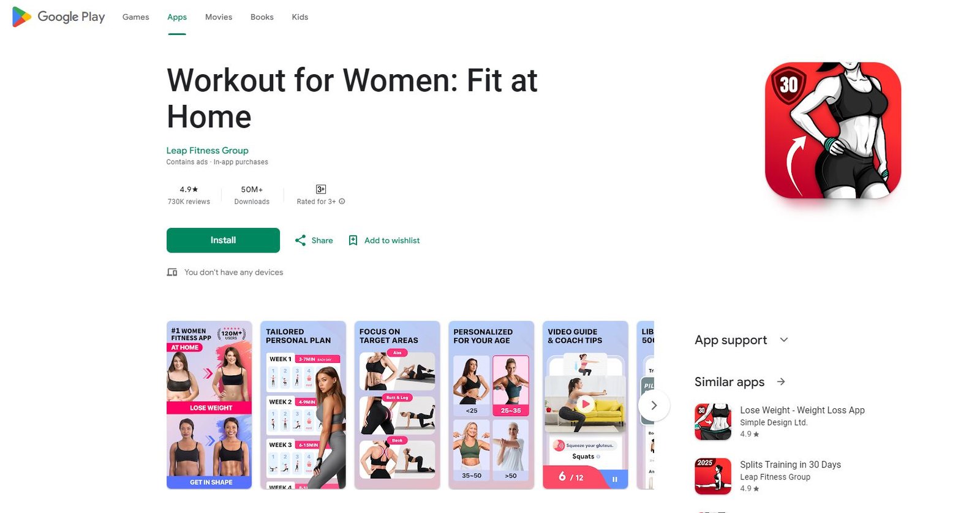Click the content rating info icon
Viewport: 980px width, 513px height.
(342, 201)
